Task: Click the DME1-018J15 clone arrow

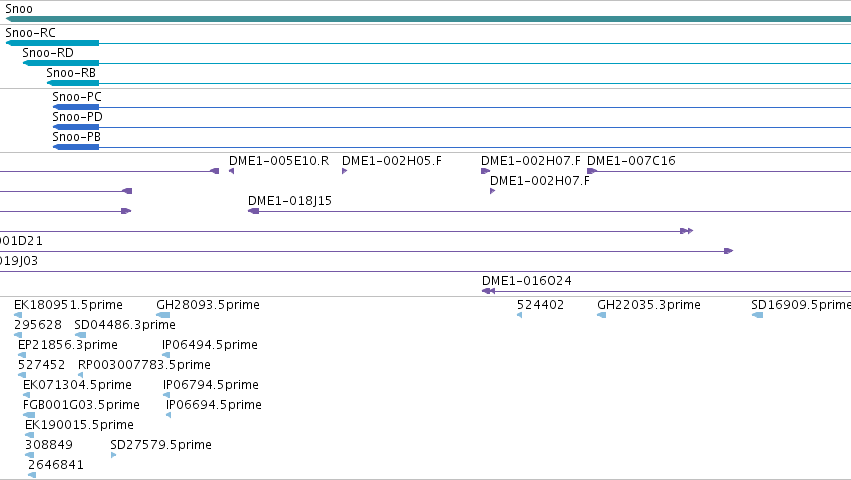Action: pos(253,211)
